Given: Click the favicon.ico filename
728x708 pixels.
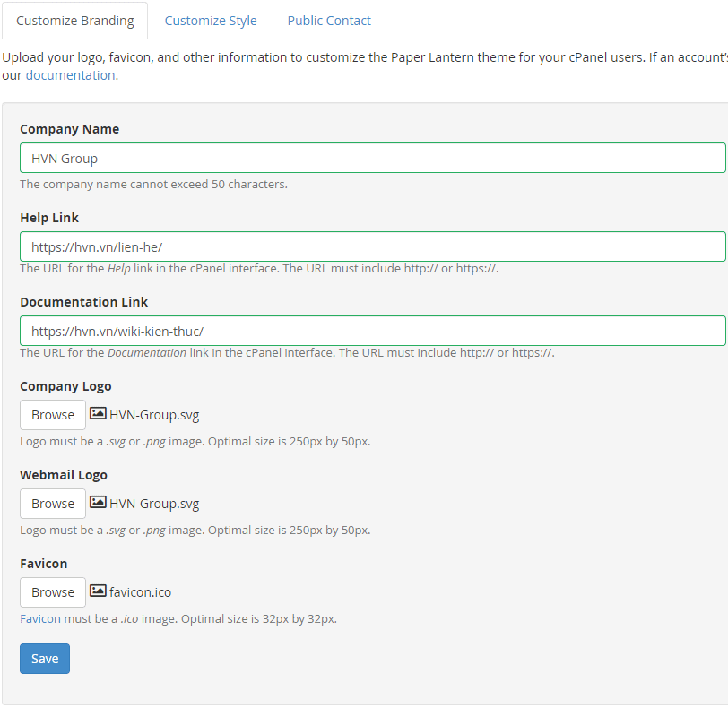Looking at the screenshot, I should point(140,592).
